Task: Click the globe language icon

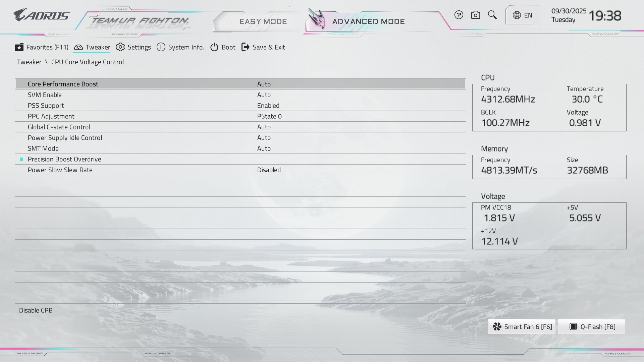Action: (517, 15)
